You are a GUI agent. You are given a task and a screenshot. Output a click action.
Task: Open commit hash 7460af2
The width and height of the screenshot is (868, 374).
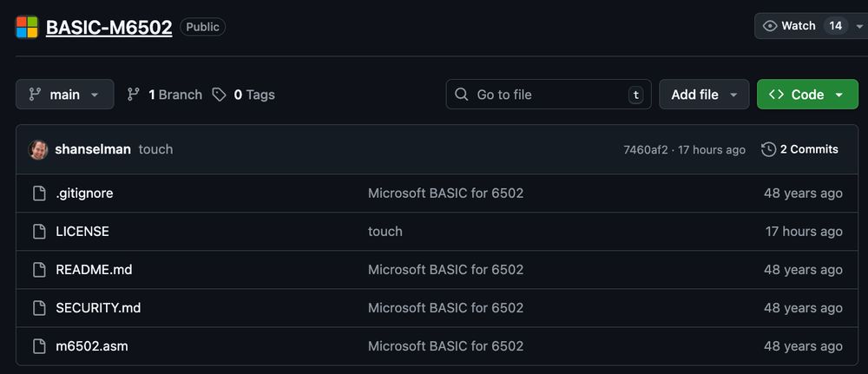646,150
